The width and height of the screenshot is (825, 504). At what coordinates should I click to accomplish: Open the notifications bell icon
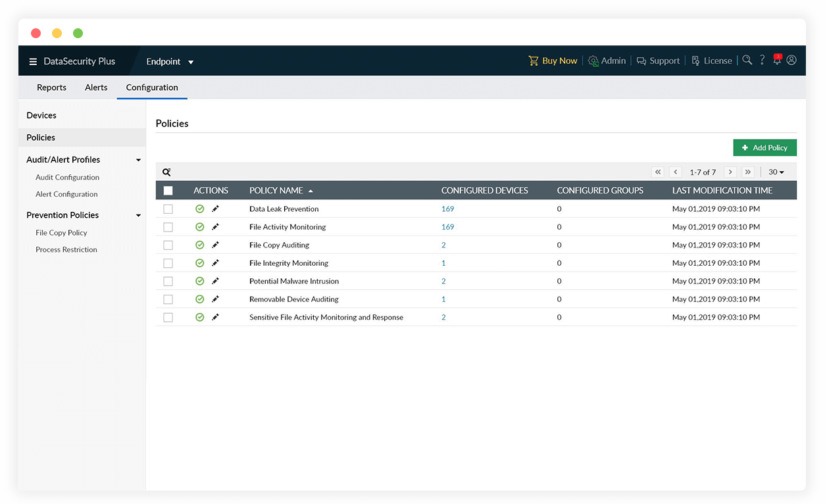(x=777, y=61)
